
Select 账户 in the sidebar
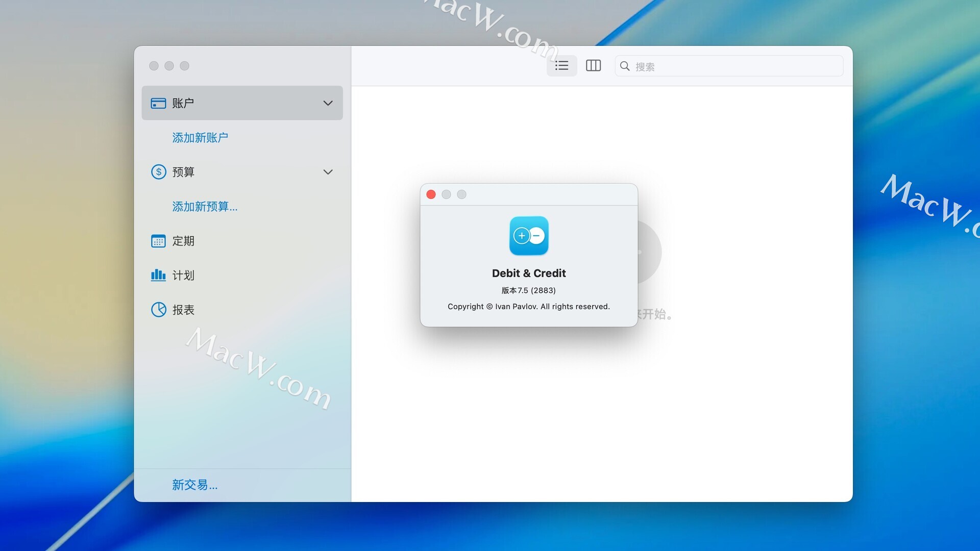tap(242, 103)
